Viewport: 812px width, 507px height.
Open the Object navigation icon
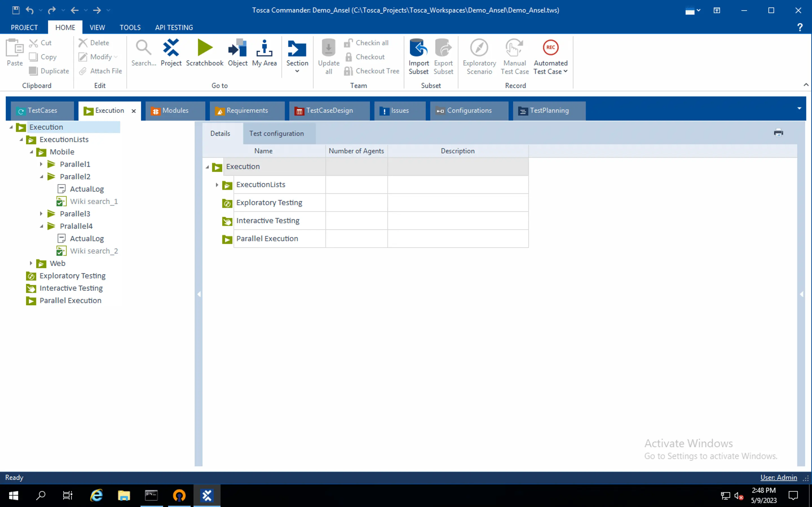(238, 48)
